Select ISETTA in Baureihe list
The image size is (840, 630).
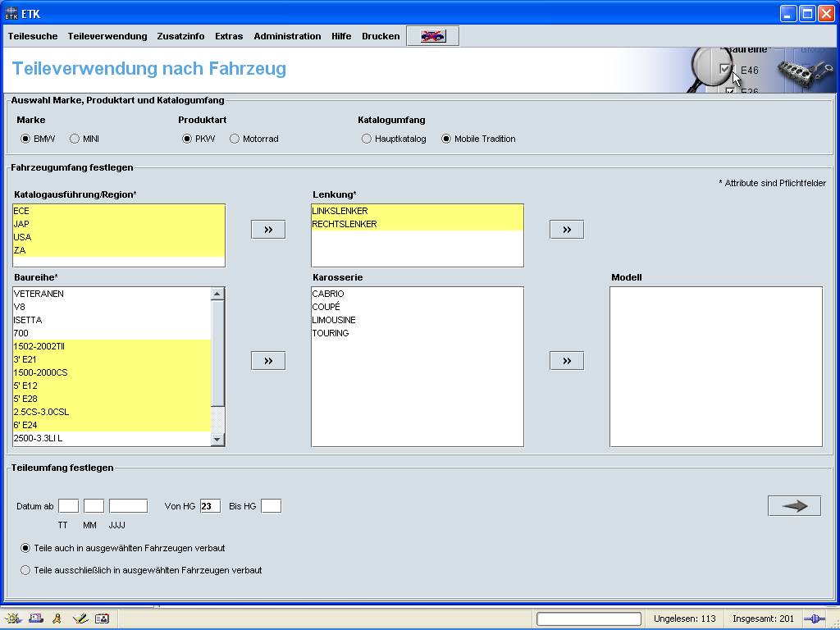point(112,320)
